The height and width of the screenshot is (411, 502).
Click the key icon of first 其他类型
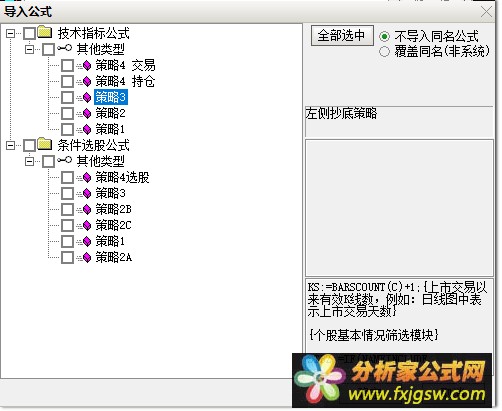pos(64,49)
